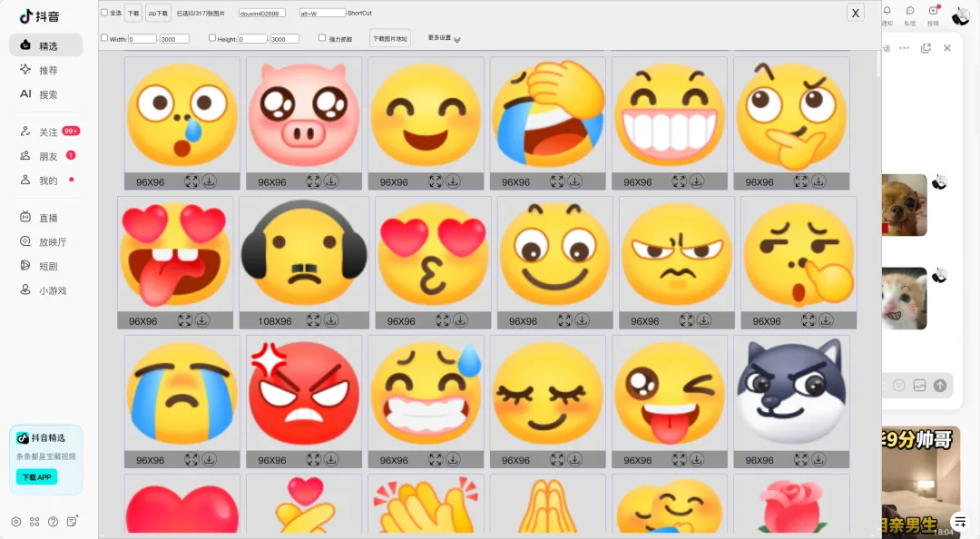Click the 下载 download button
Viewport: 980px width, 539px height.
[x=133, y=13]
